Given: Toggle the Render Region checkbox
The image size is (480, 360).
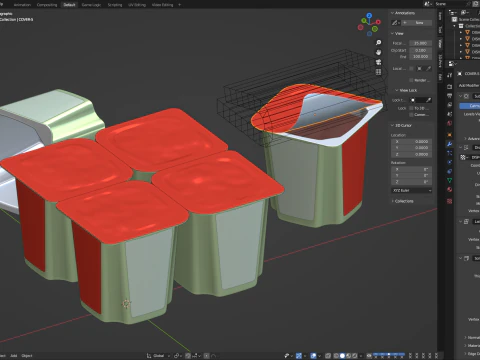Looking at the screenshot, I should (411, 80).
